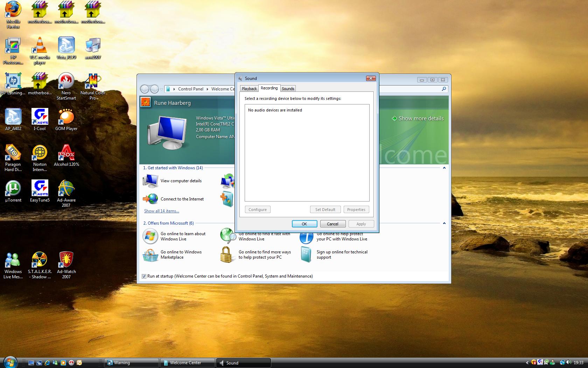Go back using the Welcome Center back arrow
This screenshot has height=368, width=588.
145,89
